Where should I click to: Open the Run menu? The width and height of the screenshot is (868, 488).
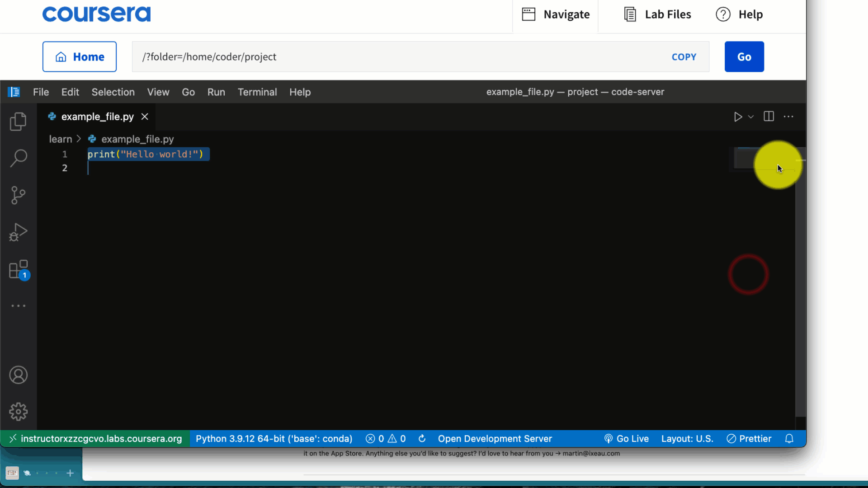pos(216,92)
